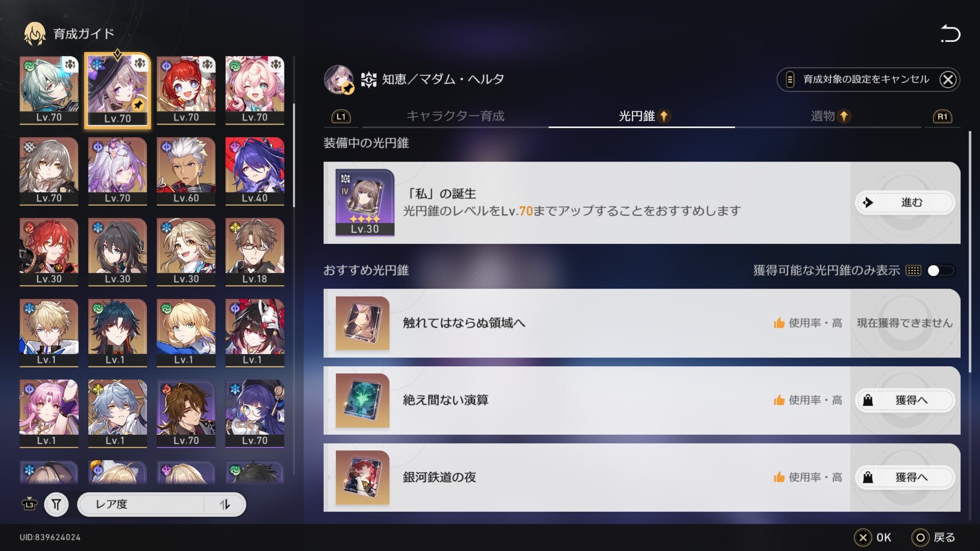Click 獲得へ for 絶え間ない演算

[905, 400]
